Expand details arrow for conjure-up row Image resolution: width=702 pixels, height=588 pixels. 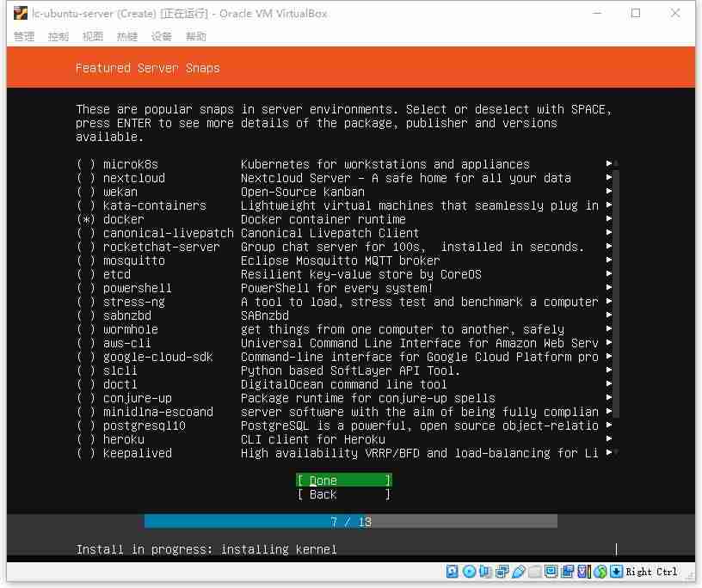tap(608, 398)
